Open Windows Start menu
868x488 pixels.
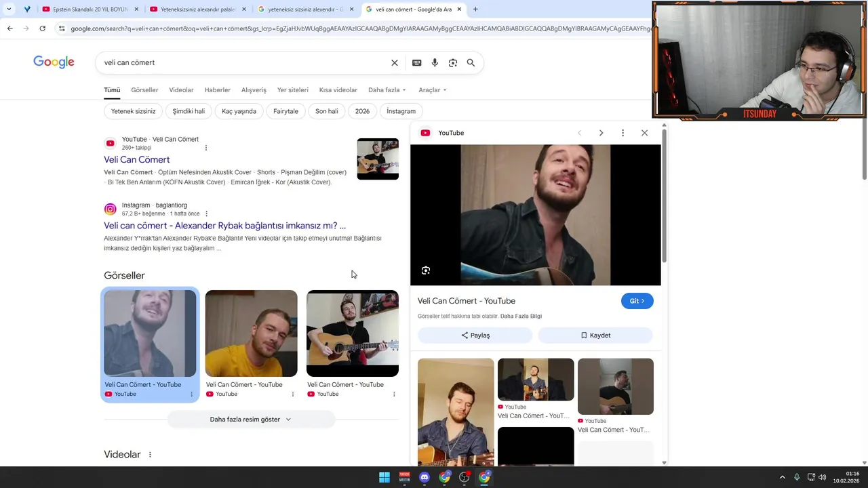(x=384, y=477)
